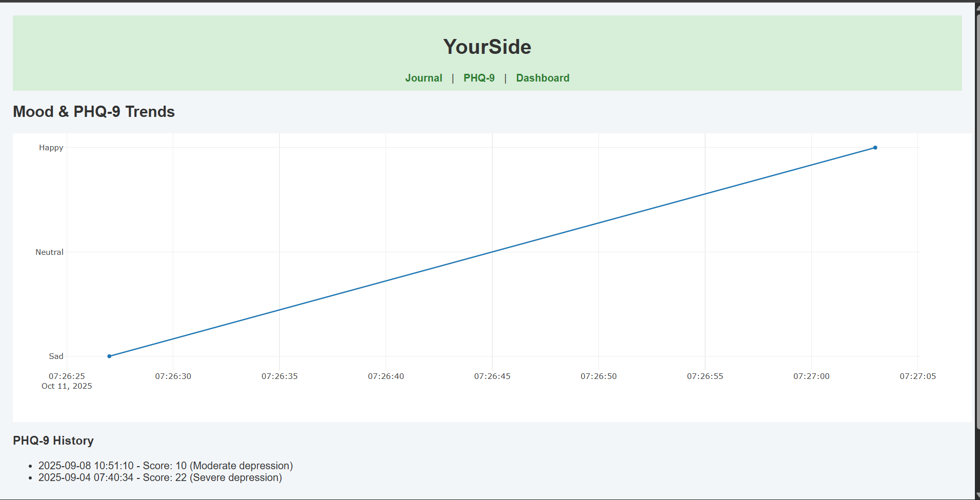This screenshot has width=980, height=500.
Task: Click the 07:26:25 x-axis tick label
Action: [67, 376]
